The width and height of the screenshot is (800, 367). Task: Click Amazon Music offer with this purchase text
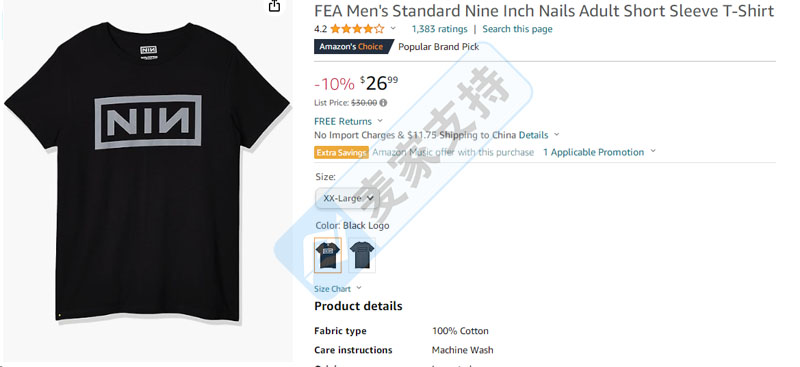[x=453, y=152]
